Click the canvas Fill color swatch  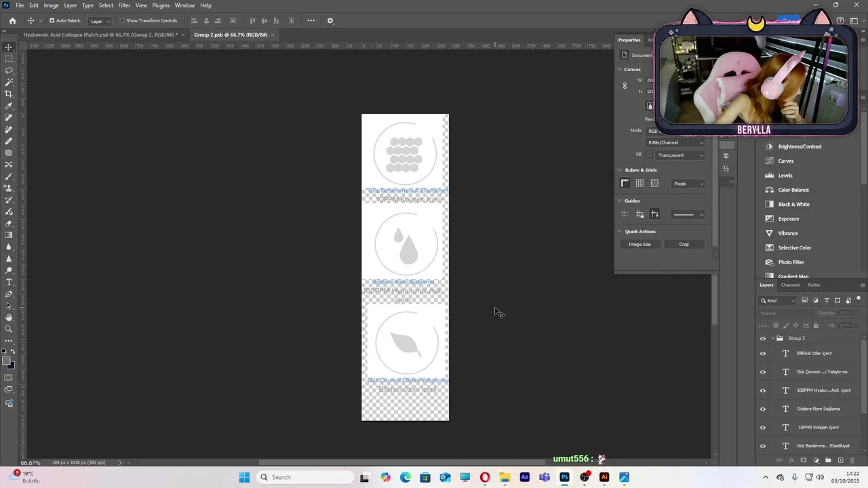click(650, 155)
